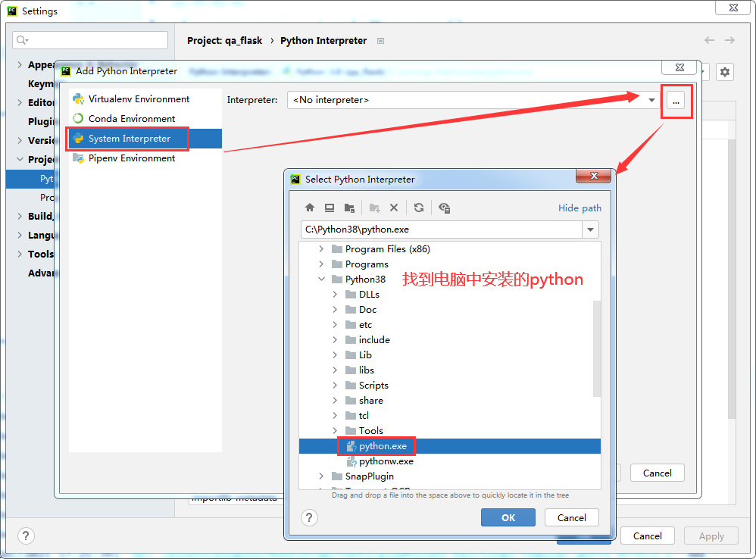
Task: Open help in Select Python Interpreter dialog
Action: (309, 517)
